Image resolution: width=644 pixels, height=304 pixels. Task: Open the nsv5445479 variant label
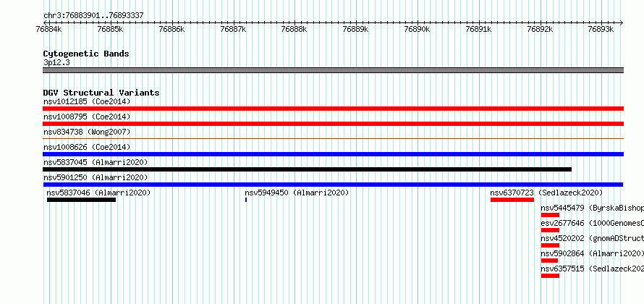point(592,208)
